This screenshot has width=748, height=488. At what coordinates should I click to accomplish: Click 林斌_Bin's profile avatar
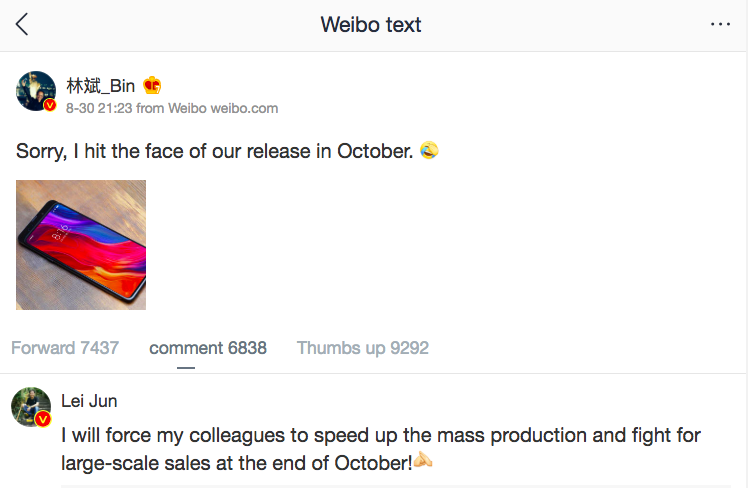[x=35, y=90]
